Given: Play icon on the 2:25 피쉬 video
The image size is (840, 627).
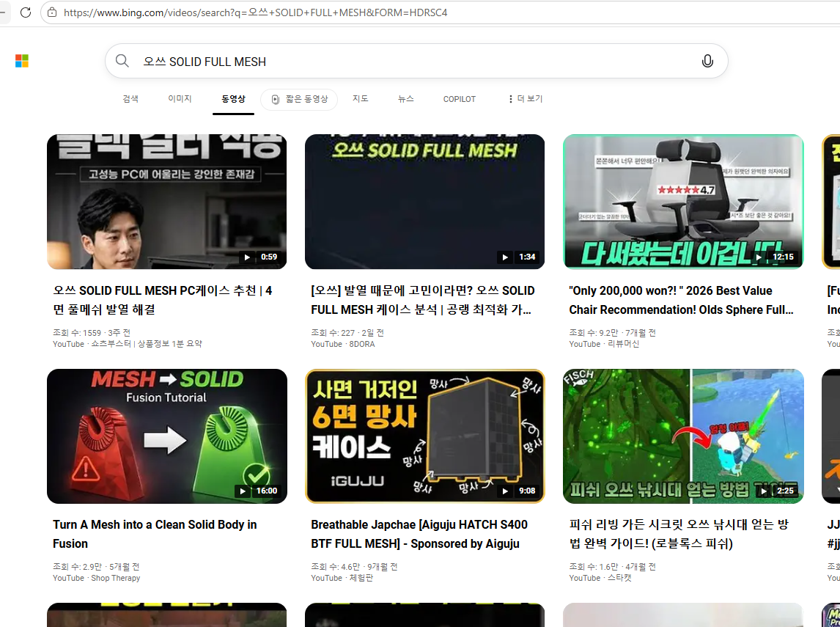Looking at the screenshot, I should click(763, 491).
